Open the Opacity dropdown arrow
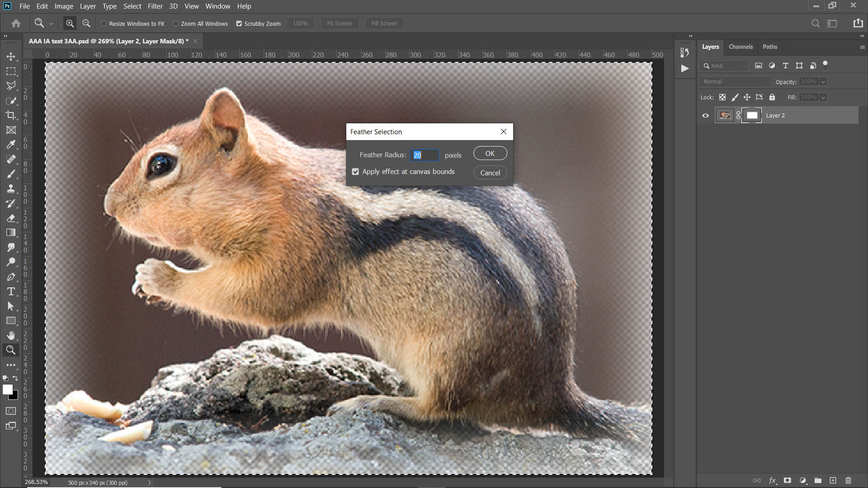The height and width of the screenshot is (488, 868). click(x=823, y=82)
